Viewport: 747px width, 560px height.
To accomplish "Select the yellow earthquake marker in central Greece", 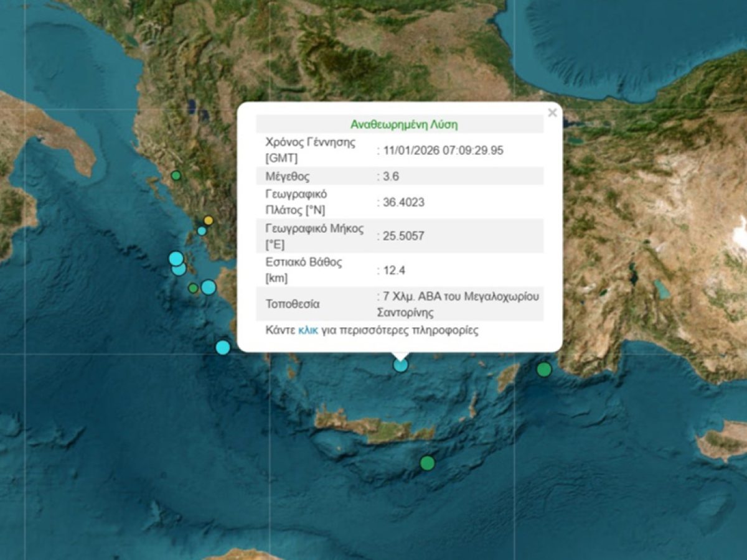I will pyautogui.click(x=207, y=221).
